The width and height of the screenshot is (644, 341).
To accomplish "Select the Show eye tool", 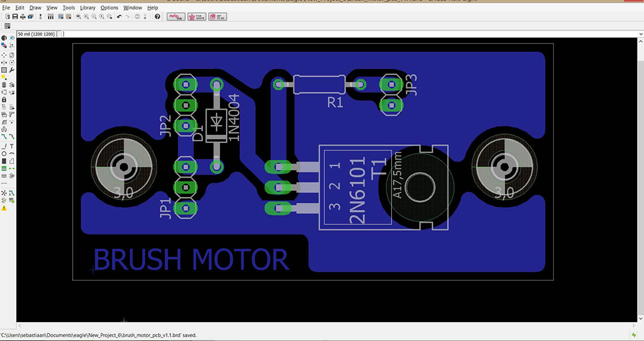I will point(12,38).
